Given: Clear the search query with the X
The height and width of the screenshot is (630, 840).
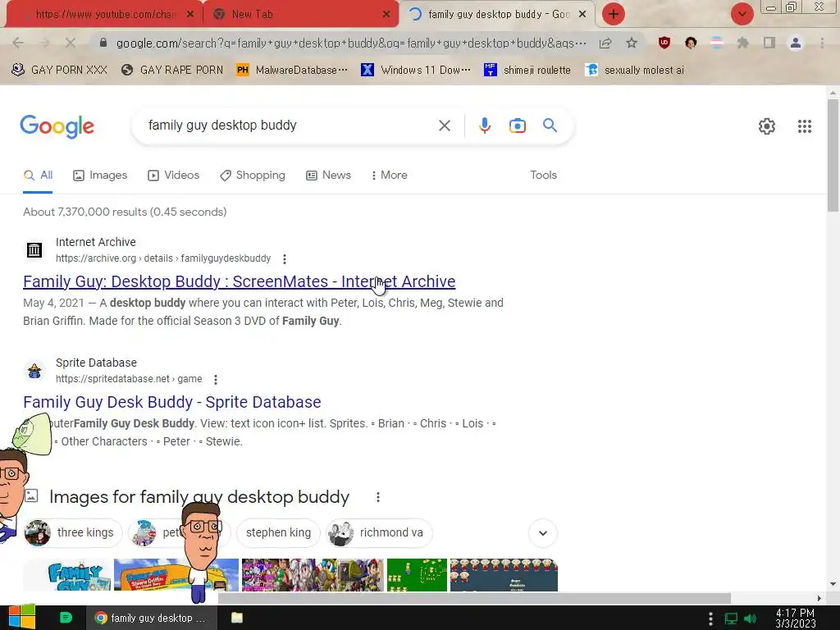Looking at the screenshot, I should point(444,126).
